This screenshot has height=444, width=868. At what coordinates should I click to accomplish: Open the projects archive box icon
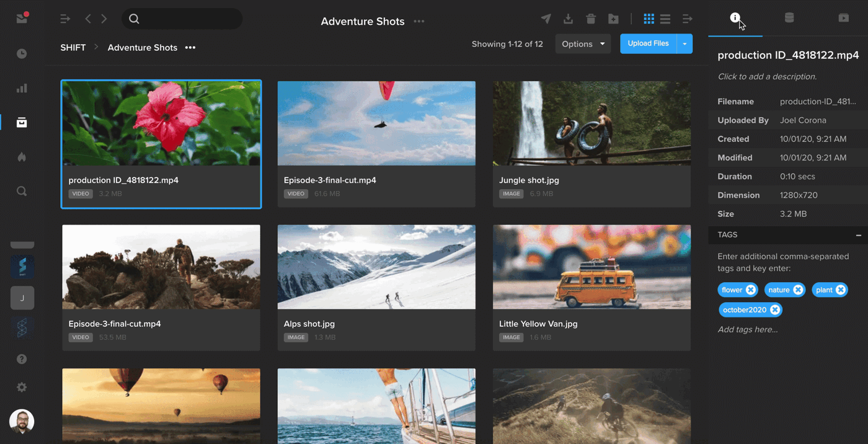(22, 122)
